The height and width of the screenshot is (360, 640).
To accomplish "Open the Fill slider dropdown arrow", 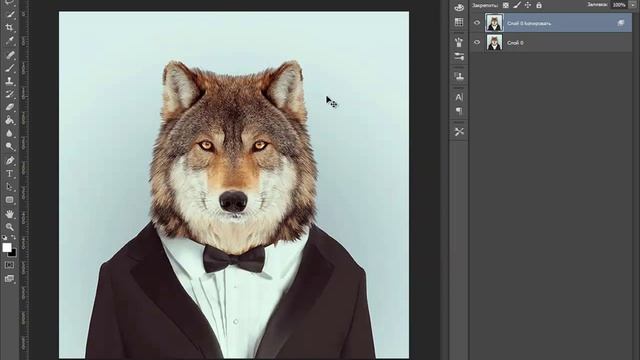I will pyautogui.click(x=633, y=5).
